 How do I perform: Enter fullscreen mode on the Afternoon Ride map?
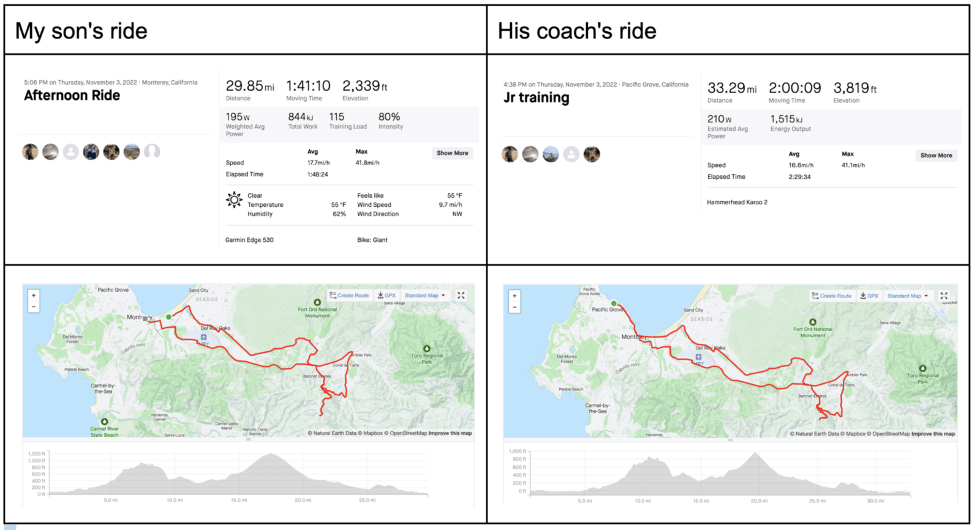(x=461, y=295)
